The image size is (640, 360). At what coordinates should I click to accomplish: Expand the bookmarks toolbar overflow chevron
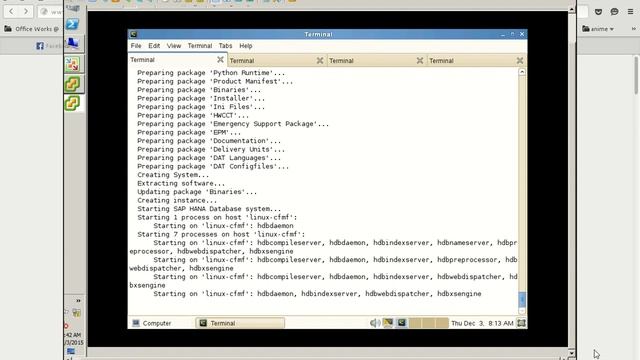(x=633, y=29)
